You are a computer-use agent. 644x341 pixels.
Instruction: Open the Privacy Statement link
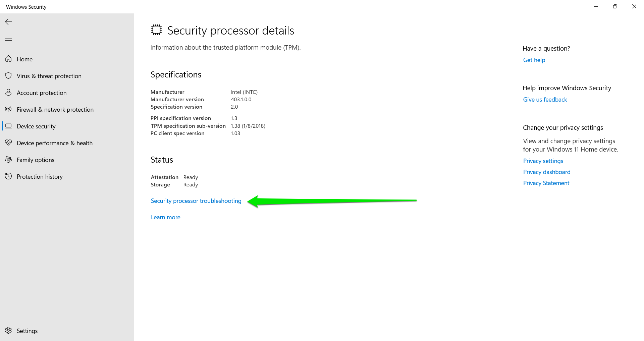[x=546, y=183]
